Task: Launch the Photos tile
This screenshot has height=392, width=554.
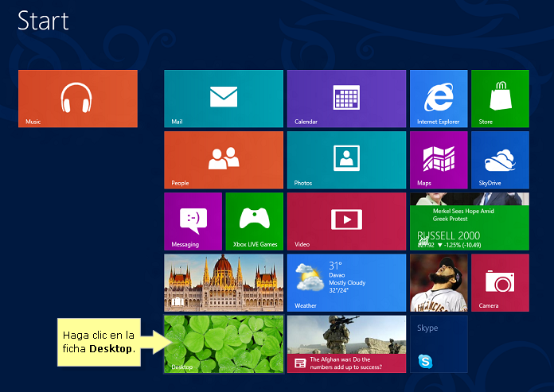Action: pos(346,160)
